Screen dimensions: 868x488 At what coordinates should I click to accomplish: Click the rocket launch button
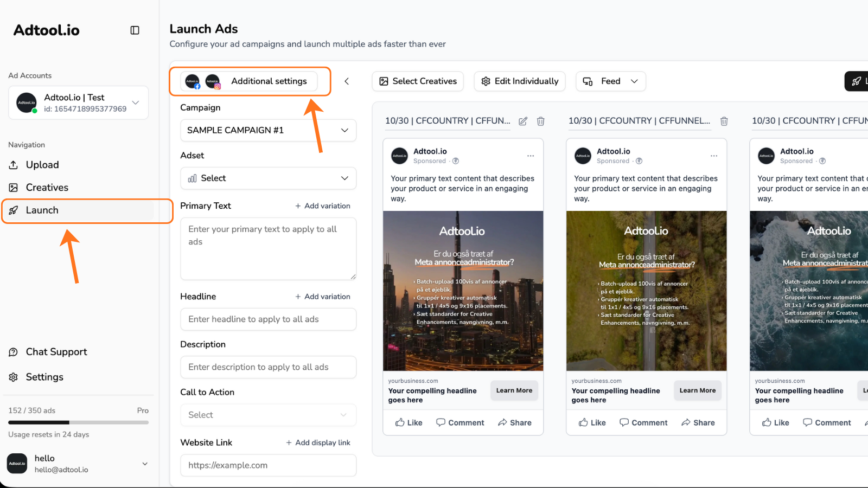857,81
